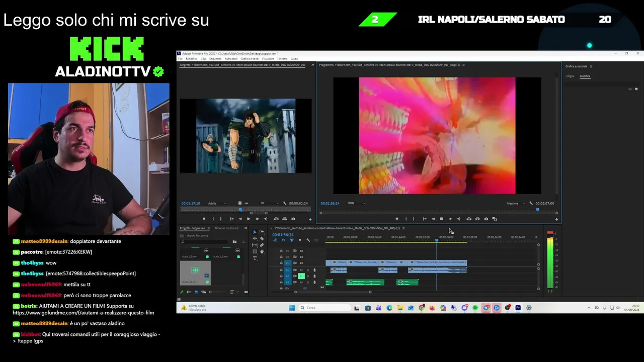Image resolution: width=644 pixels, height=362 pixels.
Task: Stop playback in the Program monitor
Action: [x=441, y=219]
